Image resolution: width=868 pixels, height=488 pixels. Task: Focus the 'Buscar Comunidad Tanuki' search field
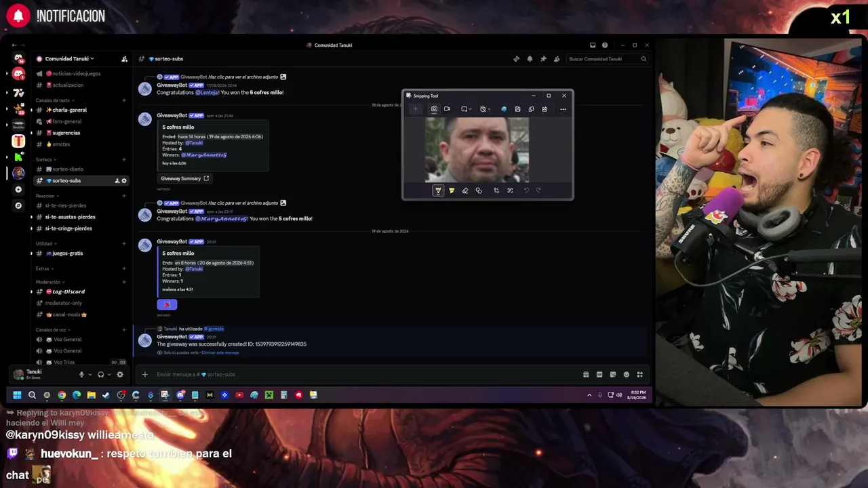pos(608,59)
